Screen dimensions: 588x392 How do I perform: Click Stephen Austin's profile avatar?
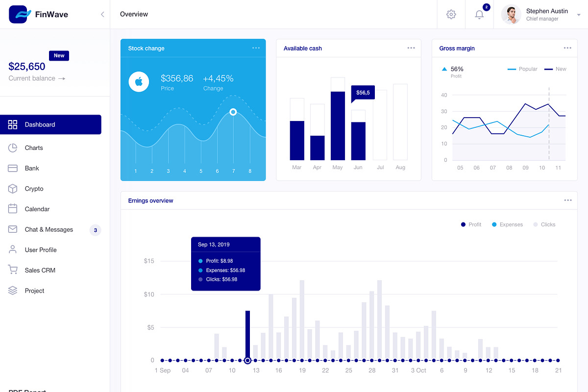coord(511,14)
